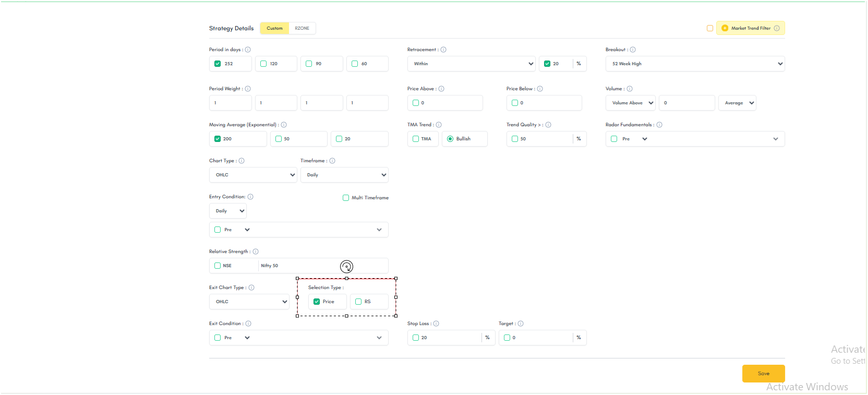This screenshot has height=395, width=868.
Task: Open Relative Strength info tooltip icon
Action: point(256,252)
